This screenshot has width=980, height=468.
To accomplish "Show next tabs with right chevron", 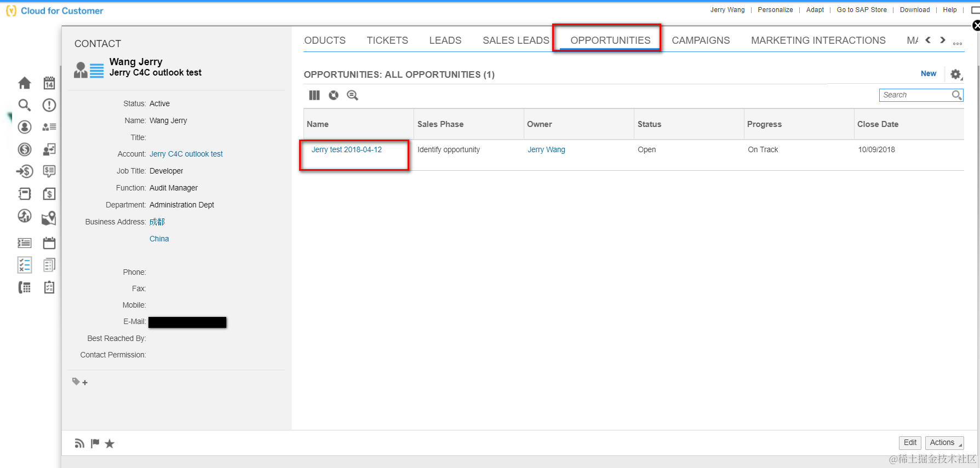I will pos(943,40).
